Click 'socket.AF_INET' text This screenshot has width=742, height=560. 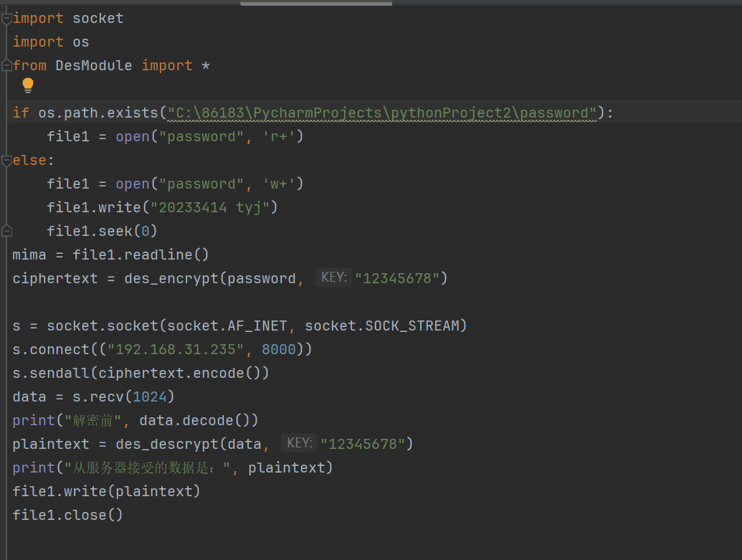[x=227, y=326]
